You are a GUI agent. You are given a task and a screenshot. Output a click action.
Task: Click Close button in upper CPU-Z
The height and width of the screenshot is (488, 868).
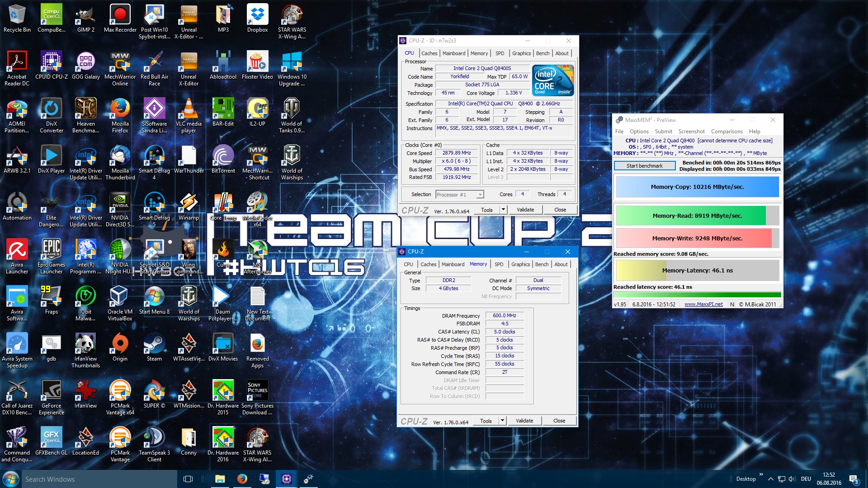560,210
